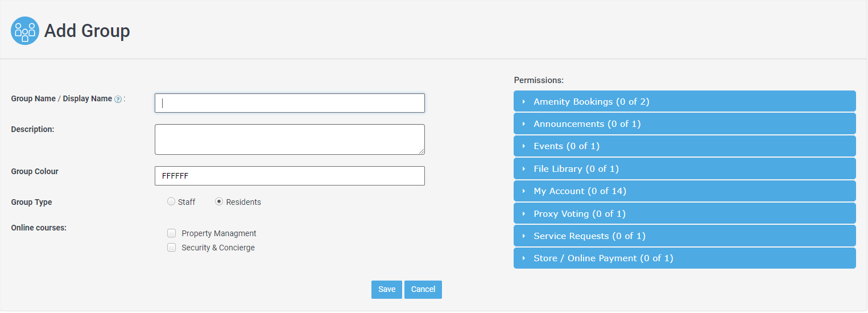Click the help question mark icon
This screenshot has width=868, height=313.
click(118, 99)
